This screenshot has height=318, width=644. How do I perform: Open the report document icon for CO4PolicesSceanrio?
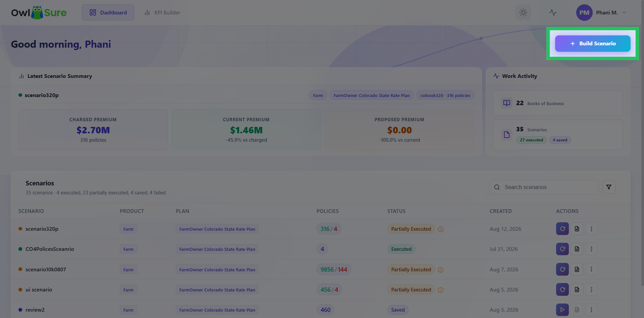577,249
